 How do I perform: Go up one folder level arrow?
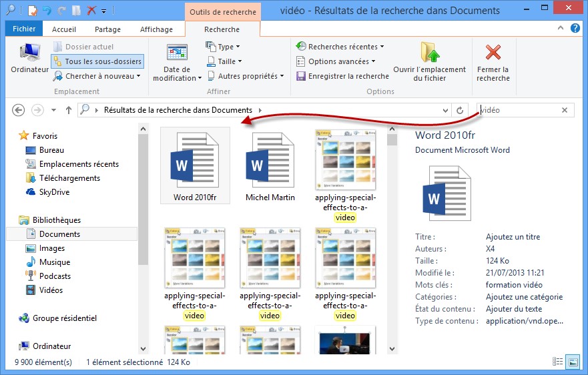click(68, 110)
